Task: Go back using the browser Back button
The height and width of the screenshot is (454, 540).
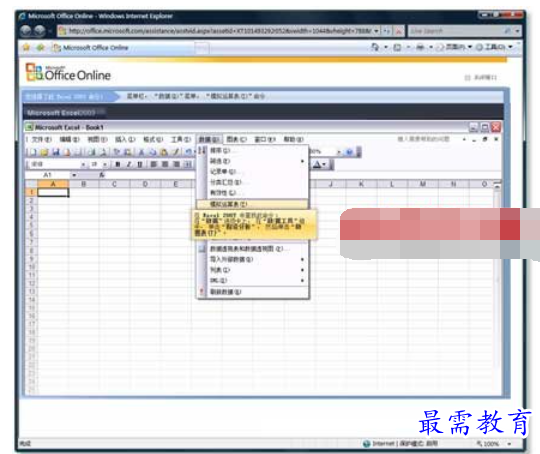Action: tap(26, 31)
